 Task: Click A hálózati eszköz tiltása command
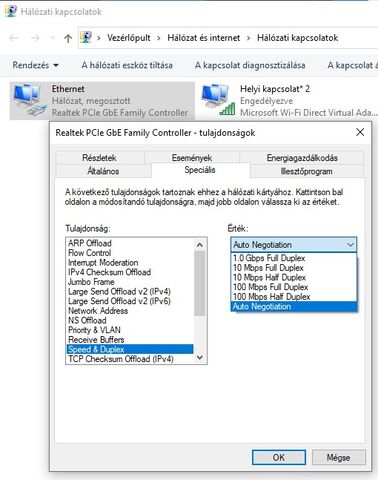pos(127,65)
